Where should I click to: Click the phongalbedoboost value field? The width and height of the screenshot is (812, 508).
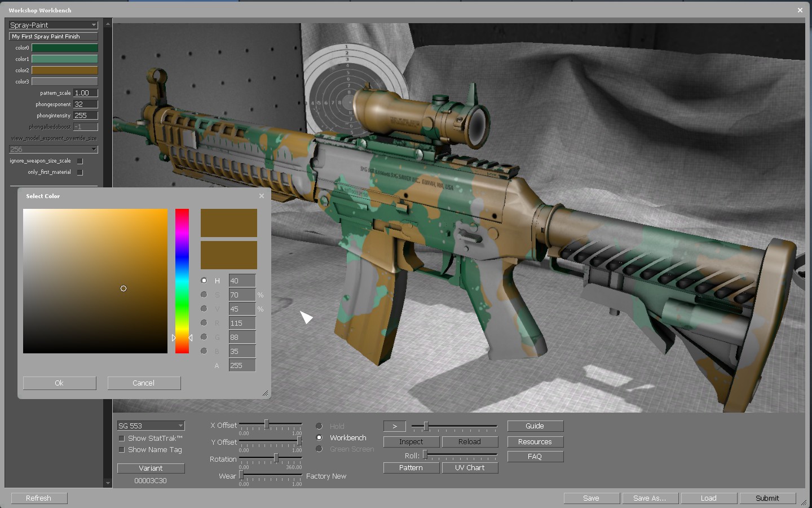point(86,127)
